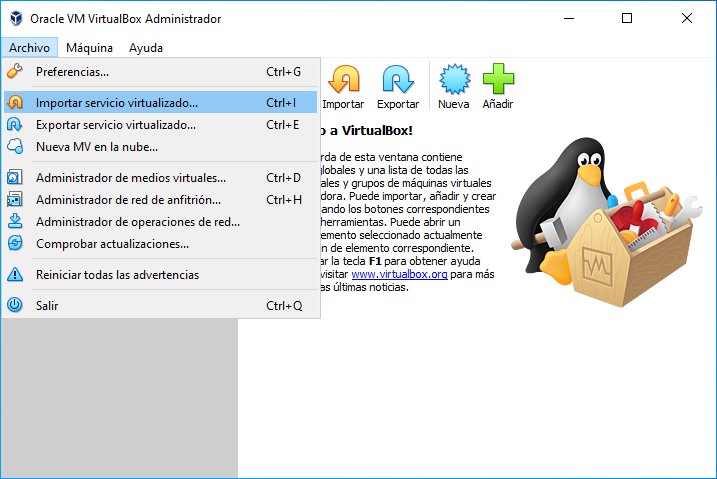Choose Nueva MV en la nube...
Screen dimensions: 717x479
pyautogui.click(x=160, y=147)
